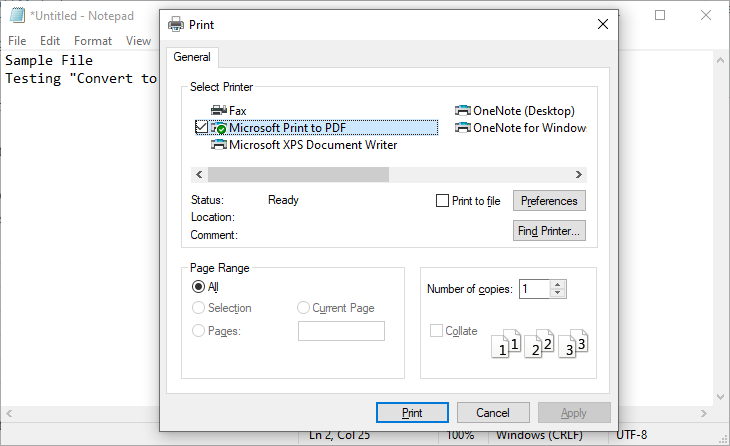
Task: Open printer Preferences
Action: point(549,201)
